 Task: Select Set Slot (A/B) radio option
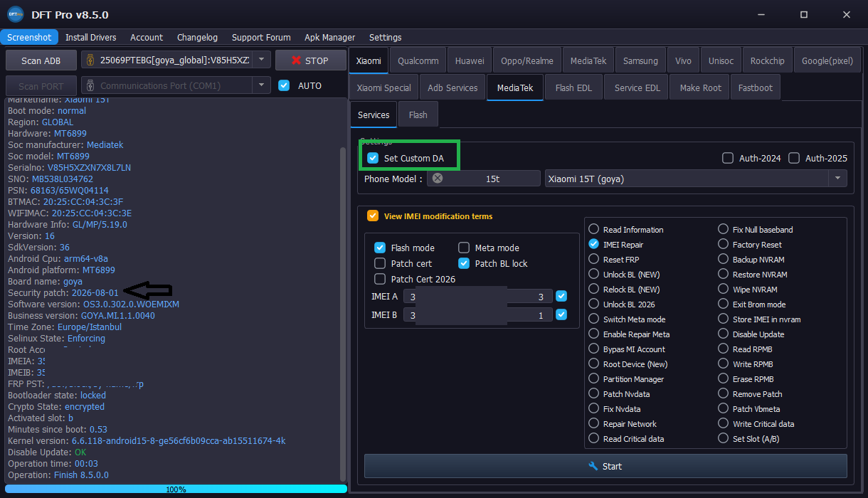[x=723, y=438]
